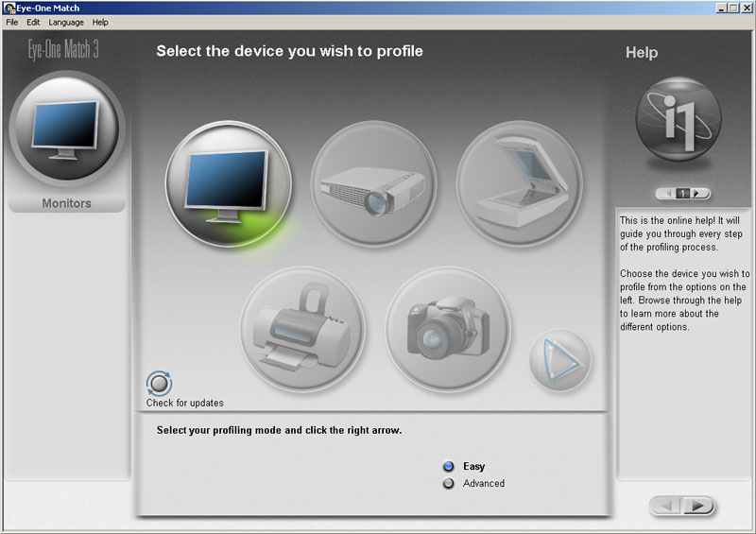Select the Advanced profiling mode

click(x=448, y=483)
